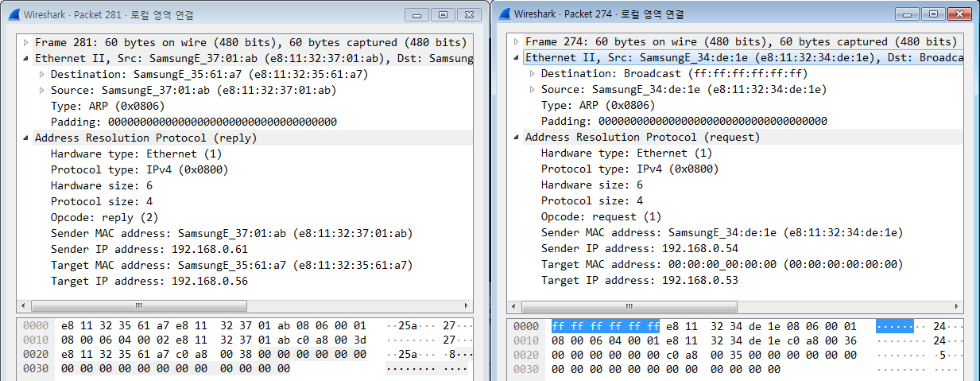The height and width of the screenshot is (381, 980).
Task: Select Hardware type: Ethernet (1) in Packet 281
Action: click(137, 154)
